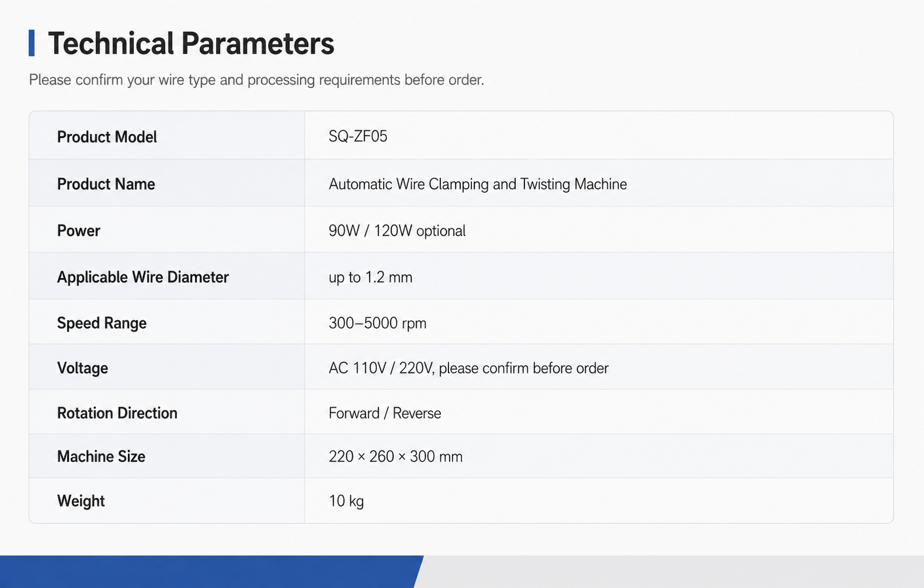This screenshot has height=588, width=924.
Task: Select the '220 × 260 × 300 mm' value
Action: tap(396, 456)
